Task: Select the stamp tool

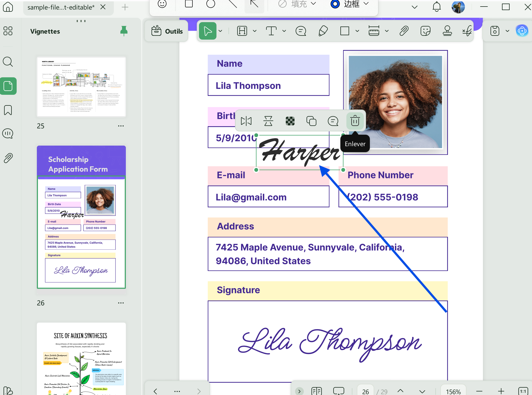Action: click(x=447, y=31)
